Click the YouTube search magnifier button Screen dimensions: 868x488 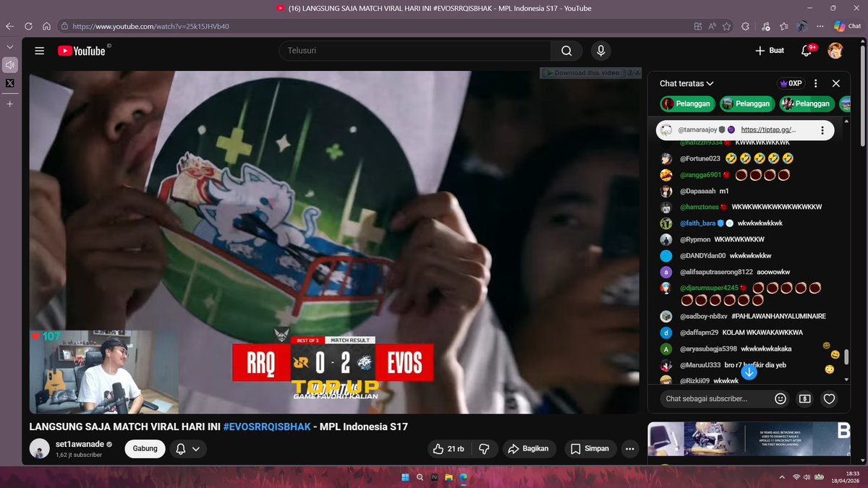pyautogui.click(x=566, y=51)
